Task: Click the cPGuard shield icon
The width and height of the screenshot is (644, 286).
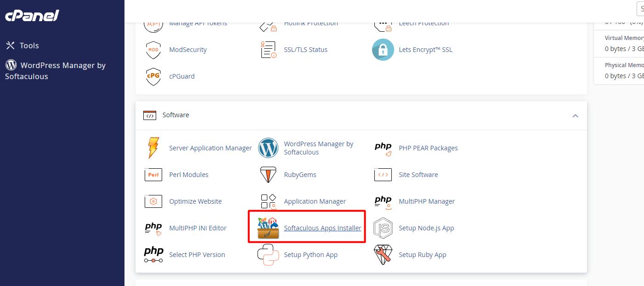Action: click(153, 76)
